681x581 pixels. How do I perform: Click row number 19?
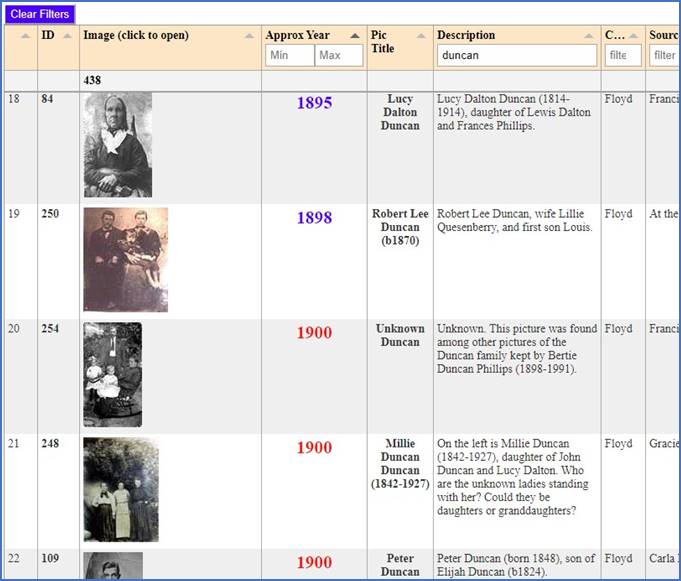pyautogui.click(x=14, y=214)
